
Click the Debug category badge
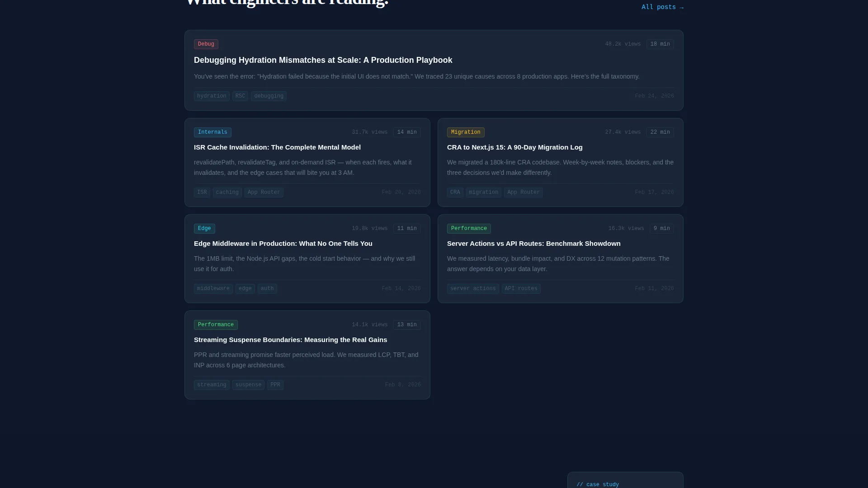[206, 44]
